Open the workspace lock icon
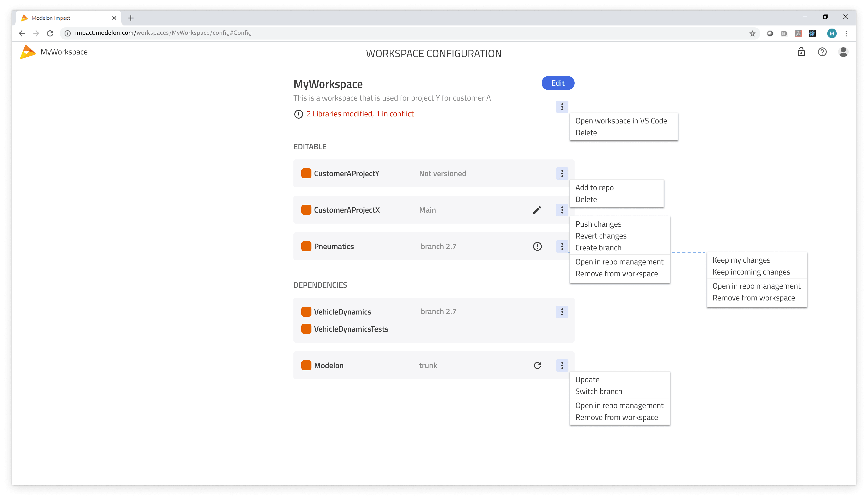This screenshot has height=499, width=868. click(x=801, y=52)
